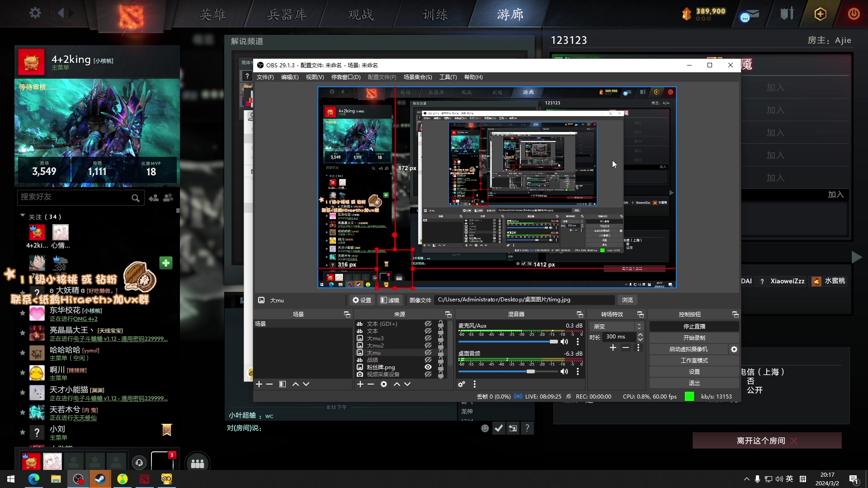Open 桌面音频 channel options menu

[x=578, y=371]
